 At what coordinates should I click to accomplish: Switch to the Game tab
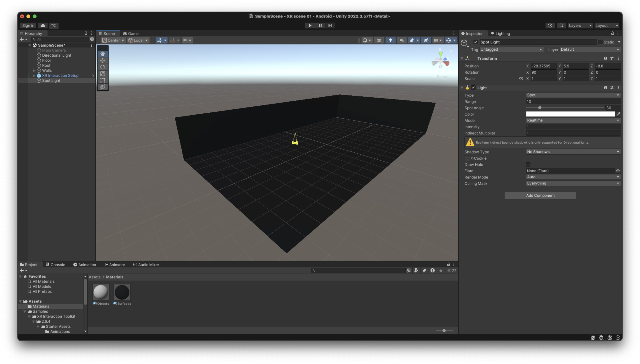131,34
